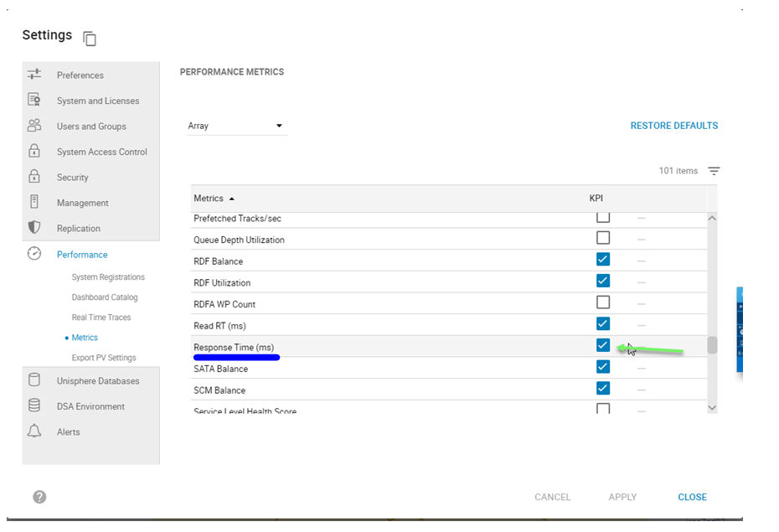
Task: Enable KPI for Queue Depth Utilization
Action: click(x=603, y=238)
